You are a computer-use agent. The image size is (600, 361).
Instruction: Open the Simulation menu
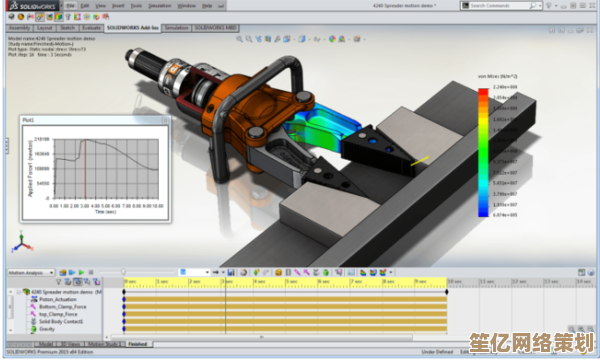tap(160, 6)
